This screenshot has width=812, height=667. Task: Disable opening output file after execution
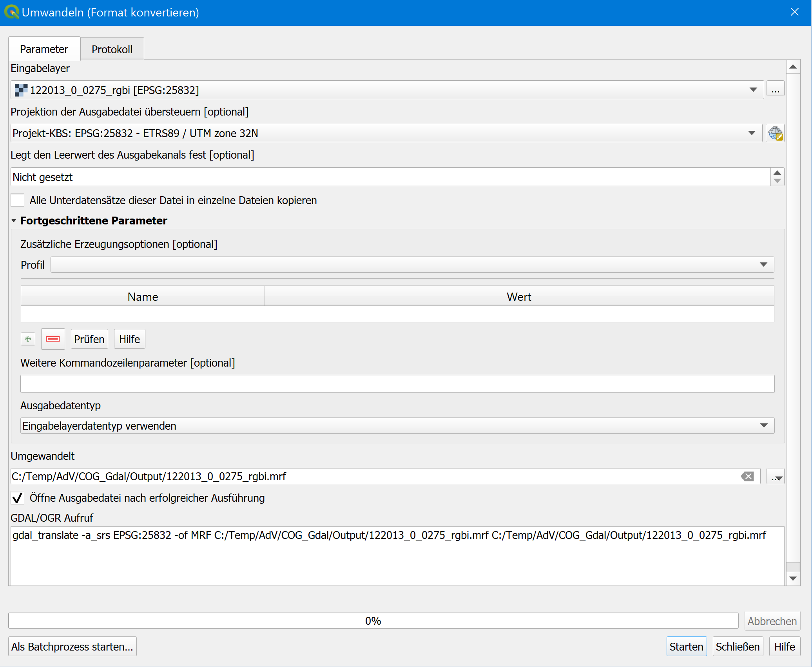tap(17, 498)
